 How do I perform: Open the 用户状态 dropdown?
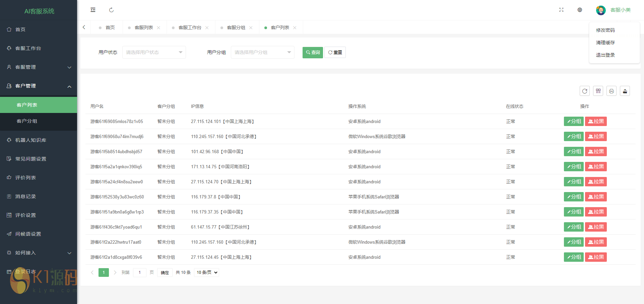coord(154,52)
